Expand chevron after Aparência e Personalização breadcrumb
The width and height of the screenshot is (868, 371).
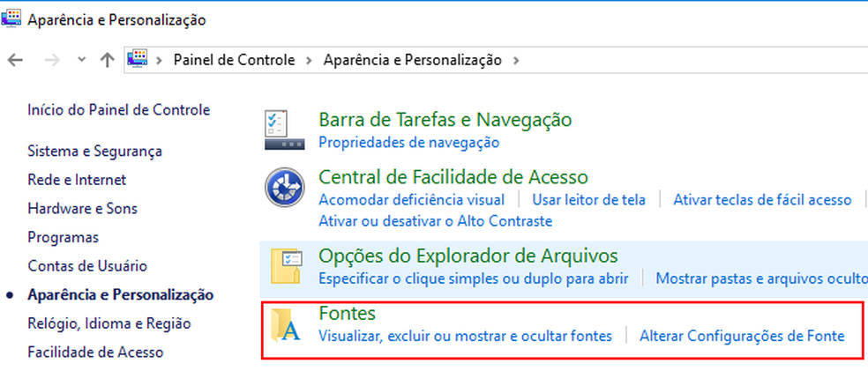(516, 61)
